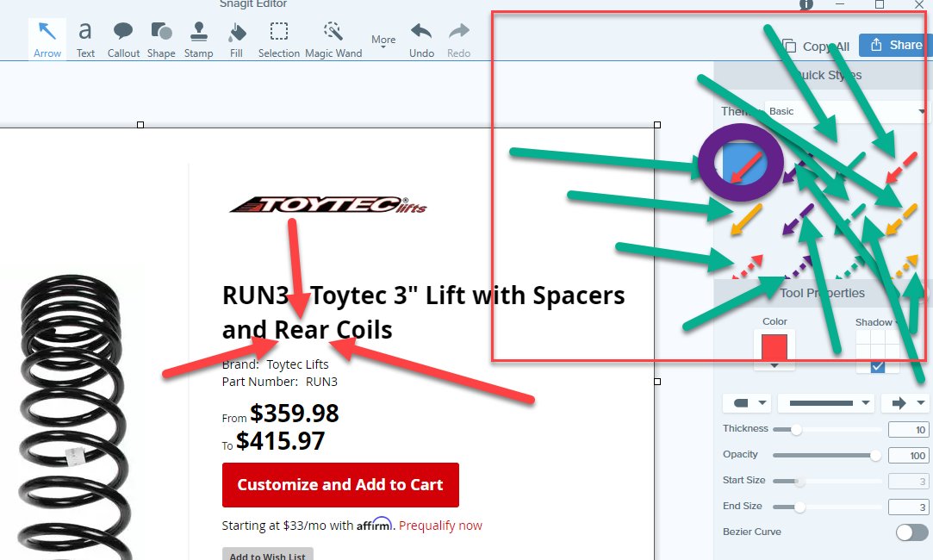Image resolution: width=933 pixels, height=560 pixels.
Task: Open the line style dropdown
Action: pos(826,403)
